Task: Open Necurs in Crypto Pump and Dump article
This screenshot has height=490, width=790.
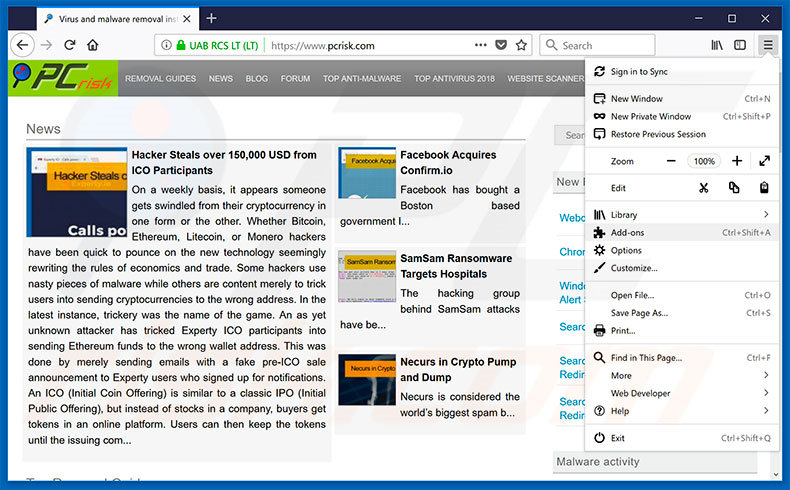Action: (x=458, y=370)
